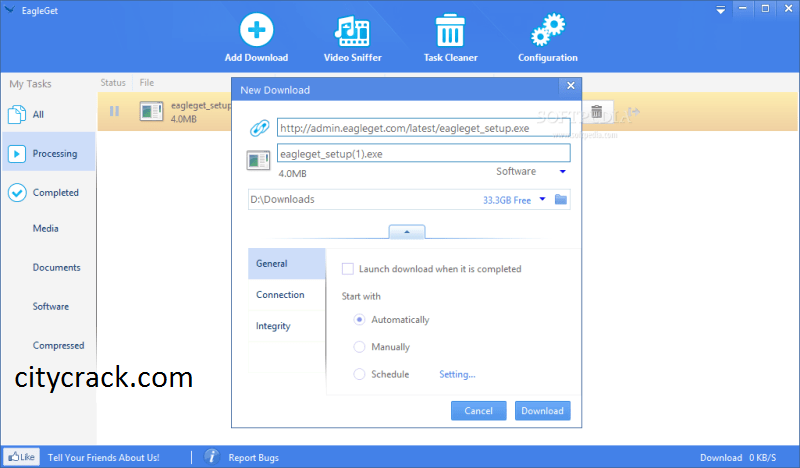This screenshot has height=468, width=800.
Task: Click the File column header
Action: pyautogui.click(x=146, y=82)
